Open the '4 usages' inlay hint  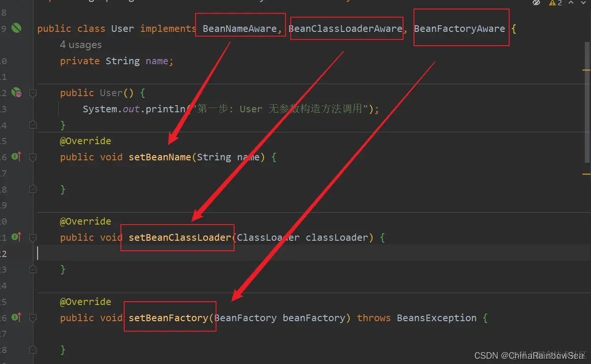(x=81, y=45)
